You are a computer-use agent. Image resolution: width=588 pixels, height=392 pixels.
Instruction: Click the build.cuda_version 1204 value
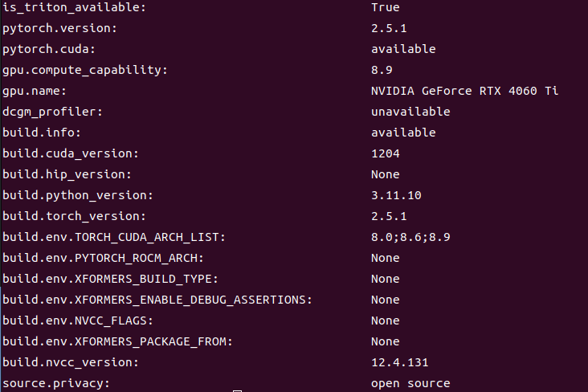click(x=385, y=153)
